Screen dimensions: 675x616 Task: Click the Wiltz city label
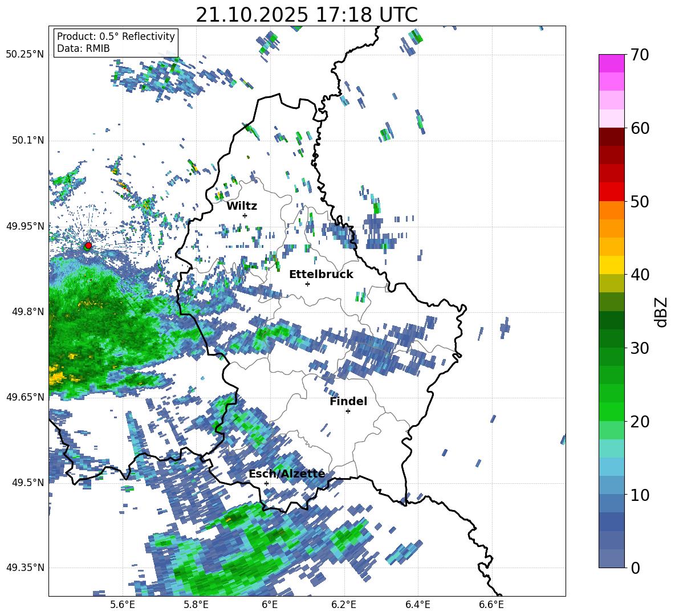tap(242, 206)
